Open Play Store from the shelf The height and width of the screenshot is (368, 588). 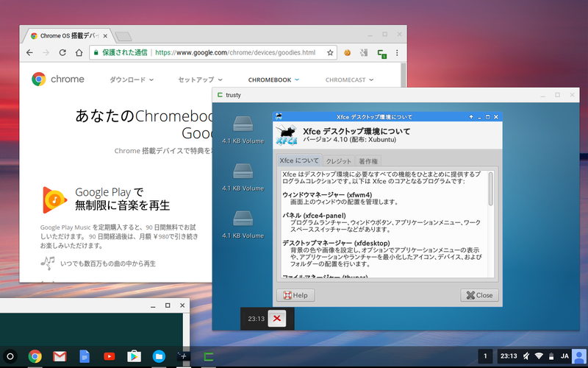tap(134, 356)
